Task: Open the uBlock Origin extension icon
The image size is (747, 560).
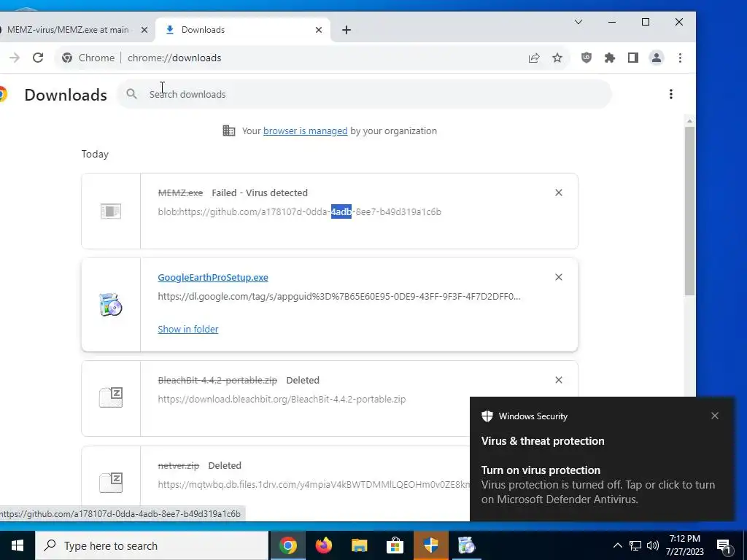Action: coord(587,58)
